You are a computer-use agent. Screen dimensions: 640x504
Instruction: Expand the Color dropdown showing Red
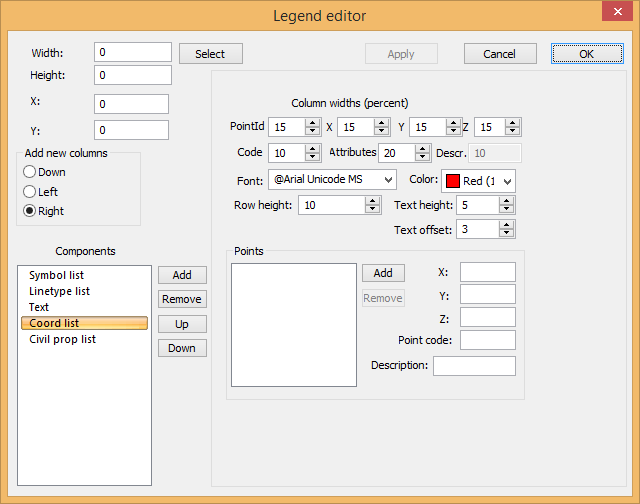click(x=506, y=181)
